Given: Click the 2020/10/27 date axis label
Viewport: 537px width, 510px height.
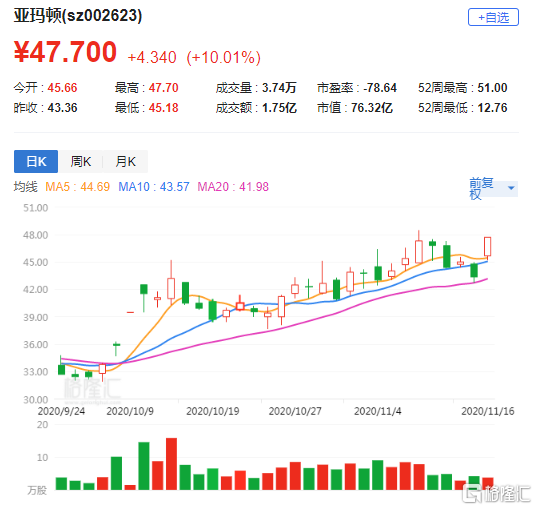Looking at the screenshot, I should pyautogui.click(x=295, y=411).
